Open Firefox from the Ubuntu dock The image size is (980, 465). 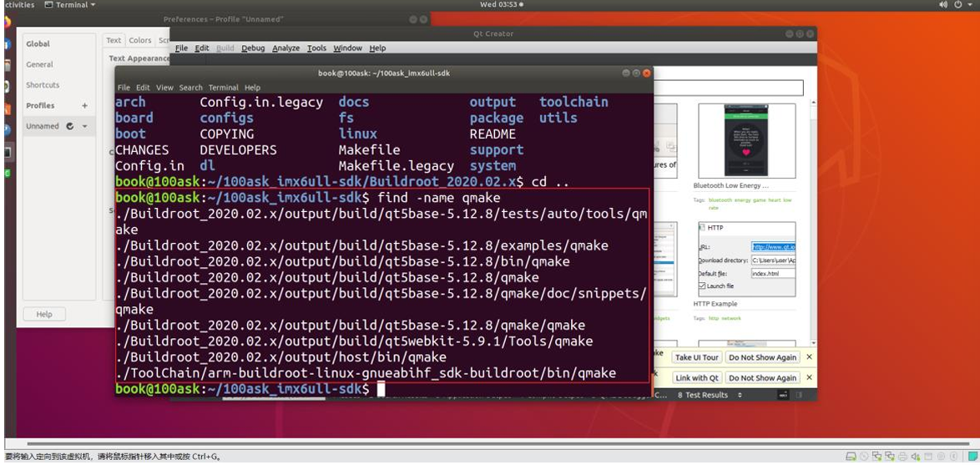point(6,23)
